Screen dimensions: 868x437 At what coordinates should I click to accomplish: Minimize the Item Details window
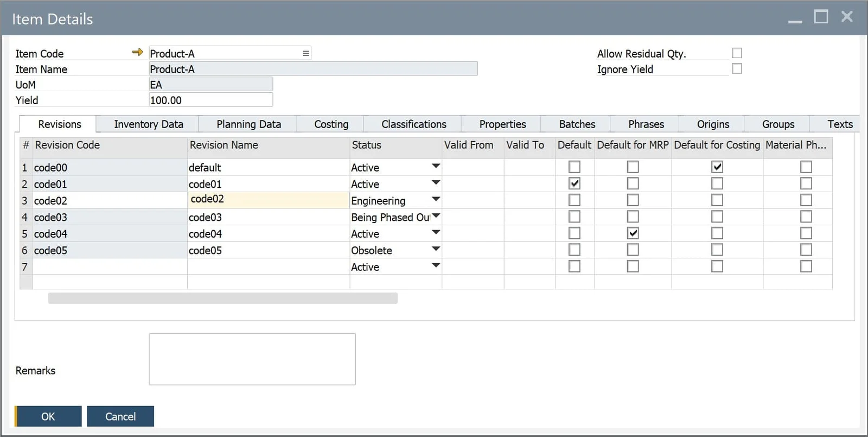click(795, 21)
